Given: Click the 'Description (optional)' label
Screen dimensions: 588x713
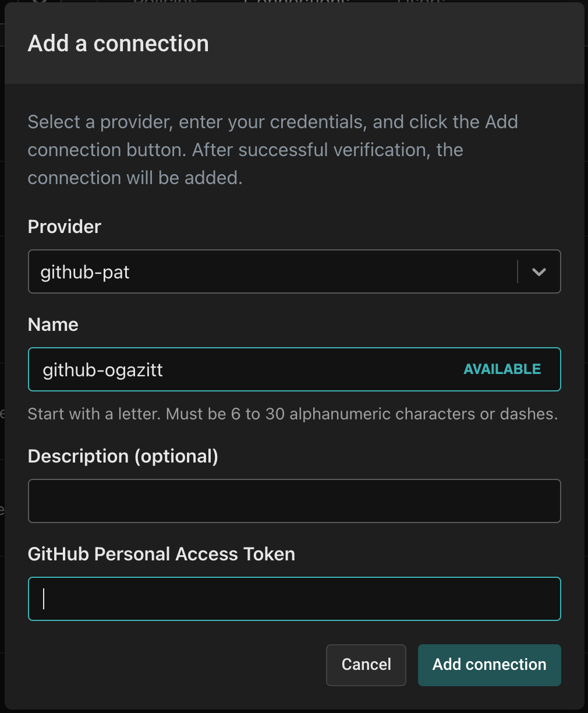Looking at the screenshot, I should pos(123,456).
